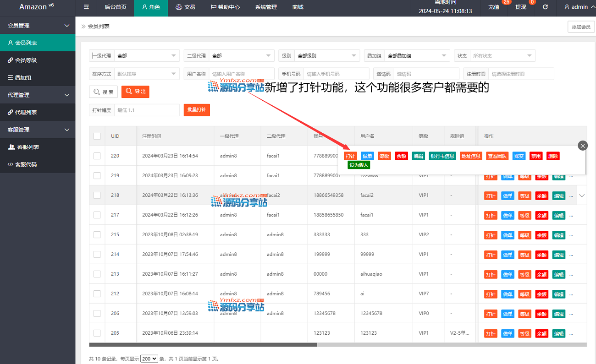Open the 系统管理 top menu

click(x=266, y=7)
